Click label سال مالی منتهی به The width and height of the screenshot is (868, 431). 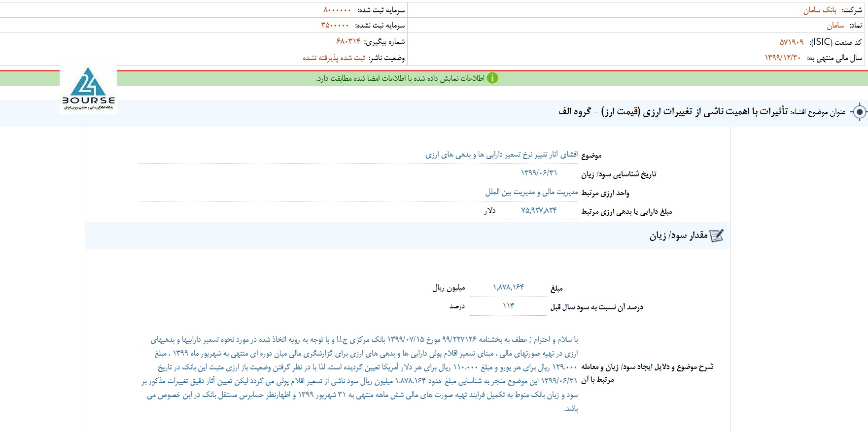(x=834, y=58)
